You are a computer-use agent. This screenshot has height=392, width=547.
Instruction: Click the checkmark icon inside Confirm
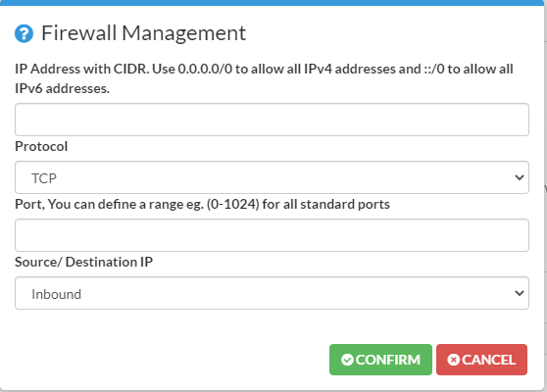click(347, 360)
